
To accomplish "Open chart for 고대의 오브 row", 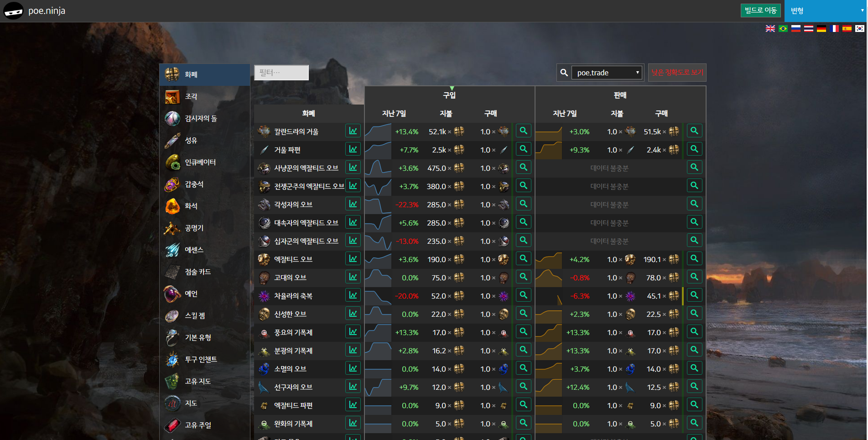I will coord(353,277).
